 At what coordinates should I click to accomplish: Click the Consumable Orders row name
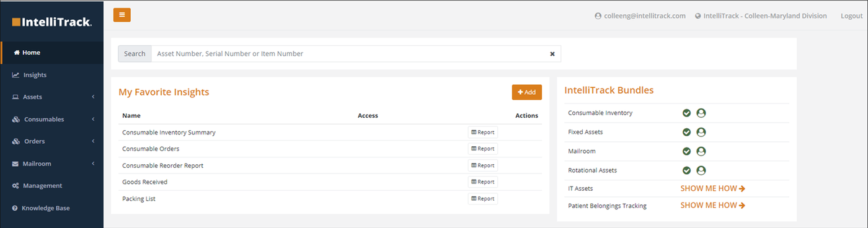151,149
